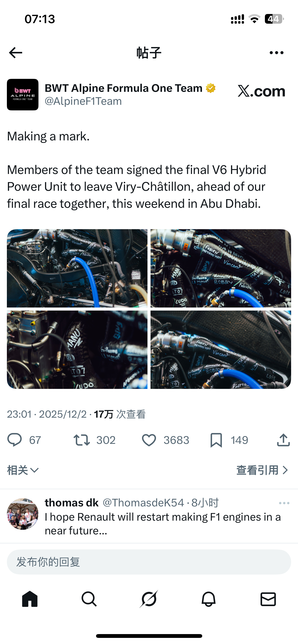Open the MANU close-up engine photo

77,350
